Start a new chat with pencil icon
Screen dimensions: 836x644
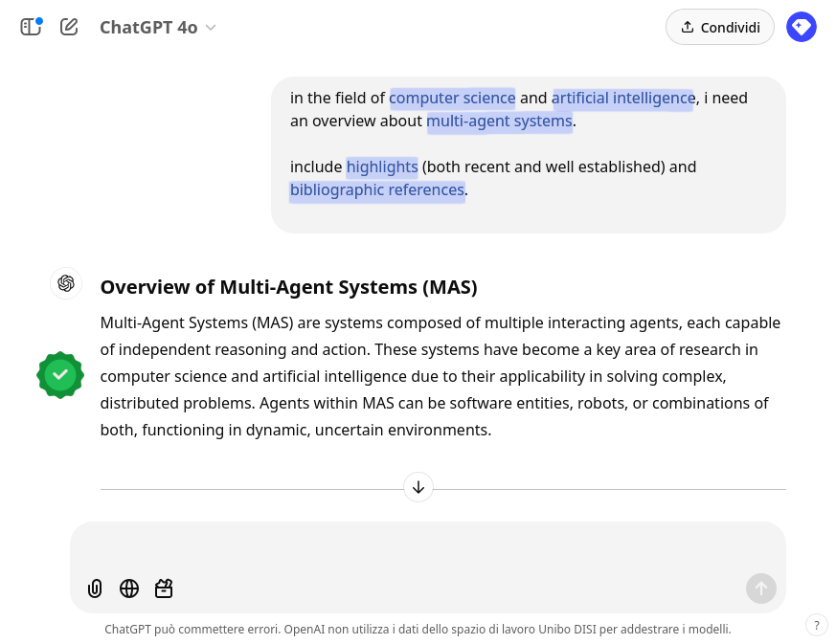pos(69,27)
